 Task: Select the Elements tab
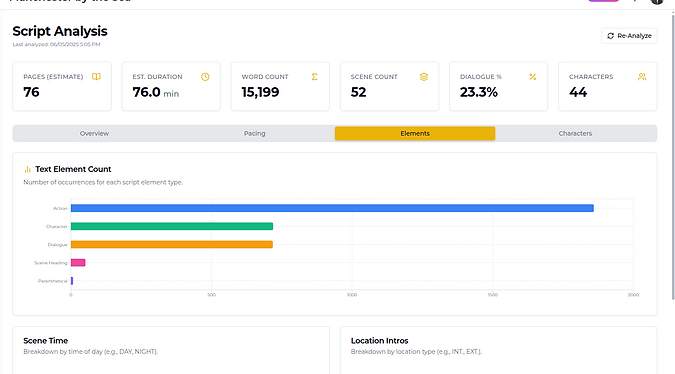coord(415,133)
